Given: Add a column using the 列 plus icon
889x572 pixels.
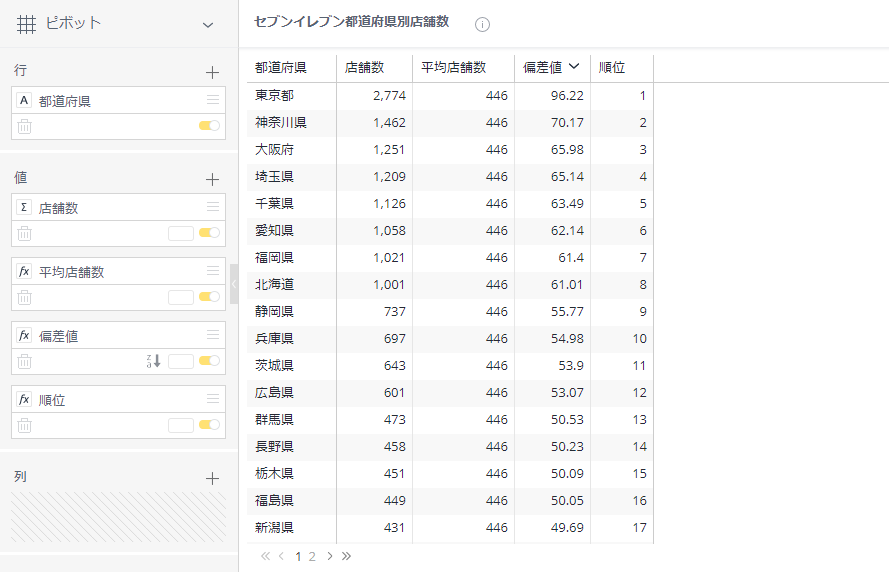Looking at the screenshot, I should click(212, 478).
